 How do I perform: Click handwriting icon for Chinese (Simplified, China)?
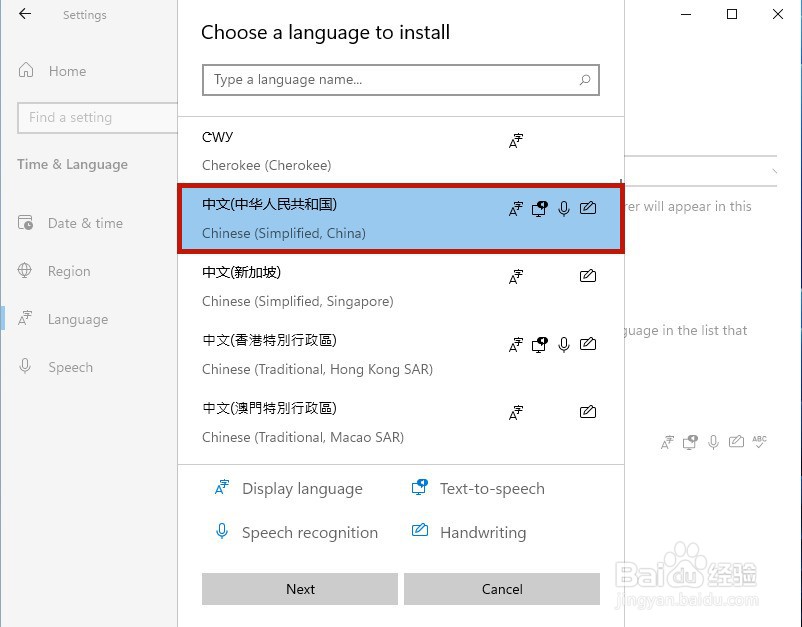tap(588, 208)
